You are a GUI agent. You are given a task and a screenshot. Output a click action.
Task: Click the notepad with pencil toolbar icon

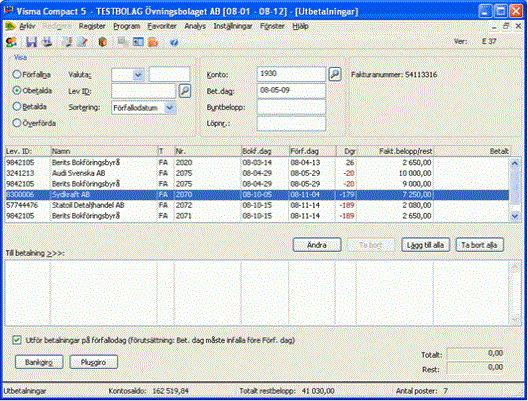click(82, 42)
